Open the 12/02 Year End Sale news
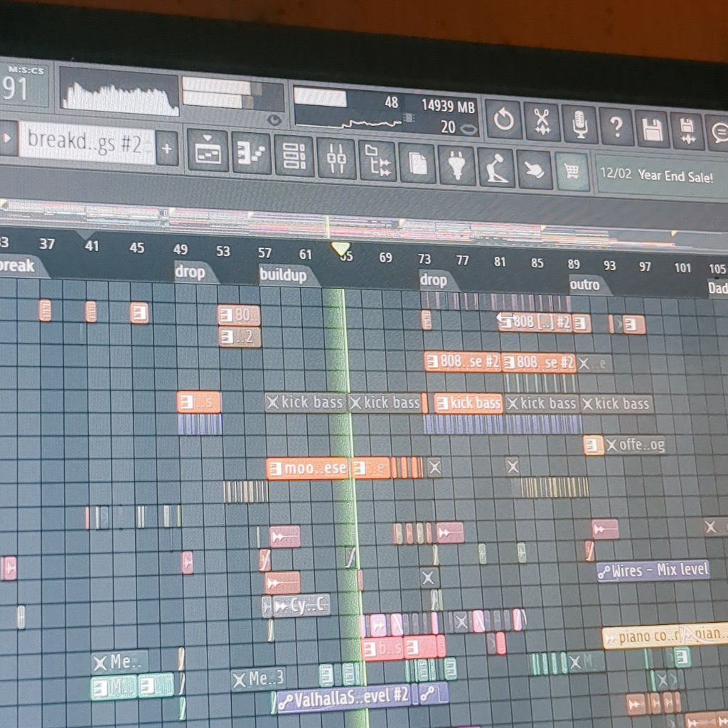 click(x=661, y=176)
